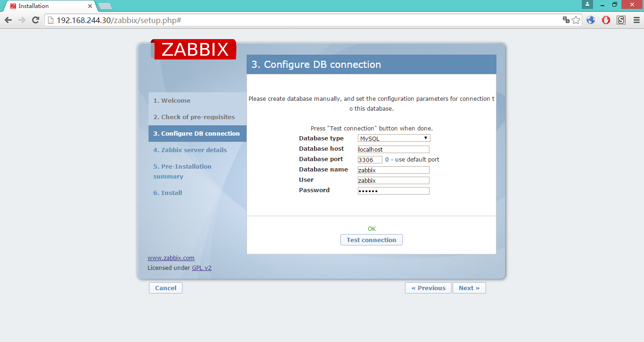Viewport: 644px width, 342px height.
Task: Click the User input field
Action: (394, 180)
